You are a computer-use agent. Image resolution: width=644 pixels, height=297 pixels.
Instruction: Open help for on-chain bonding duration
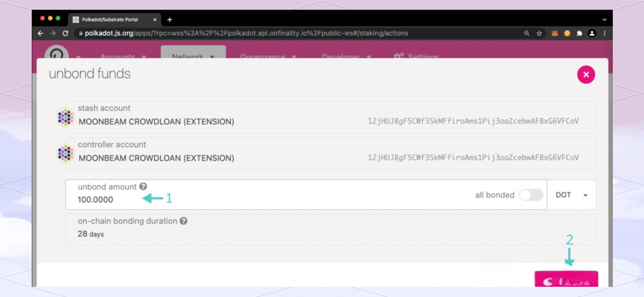tap(183, 221)
